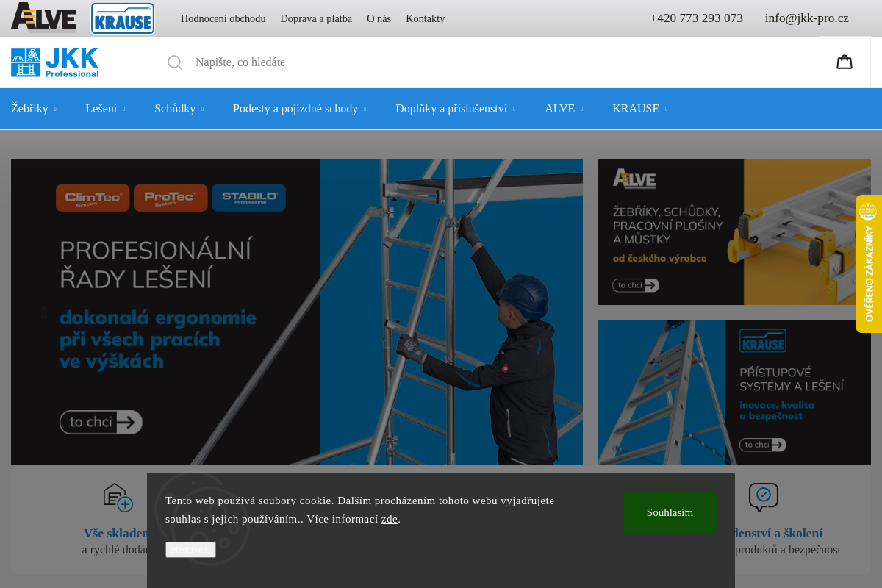Open Hodnocení obchodu link

tap(223, 18)
